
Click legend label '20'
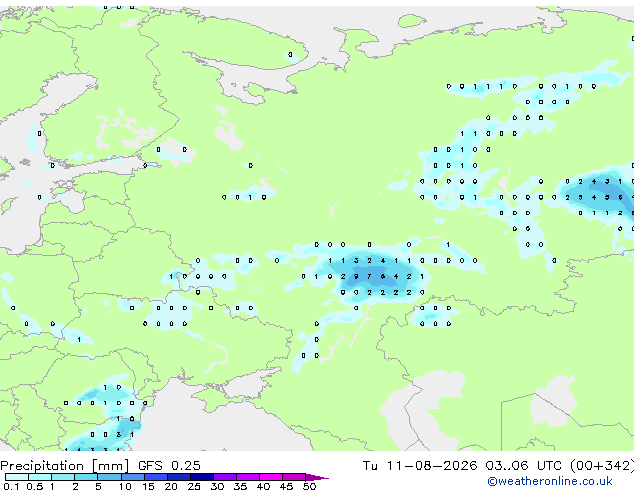171,486
